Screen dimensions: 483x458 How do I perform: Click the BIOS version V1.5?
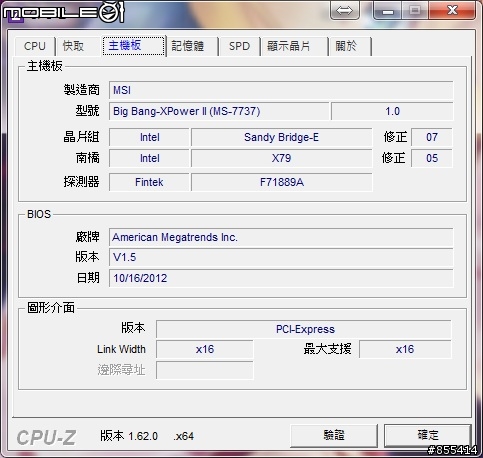281,257
